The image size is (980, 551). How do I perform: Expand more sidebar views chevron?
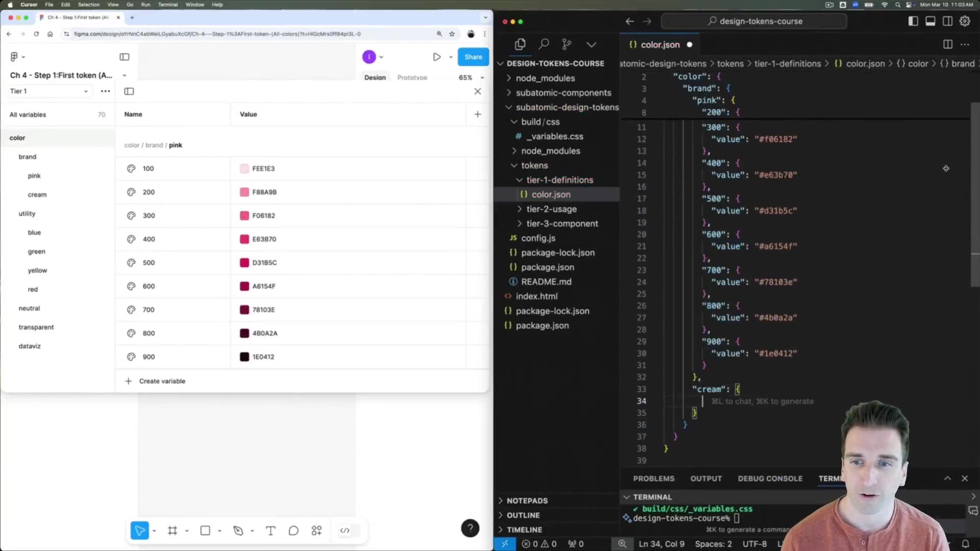pos(591,44)
